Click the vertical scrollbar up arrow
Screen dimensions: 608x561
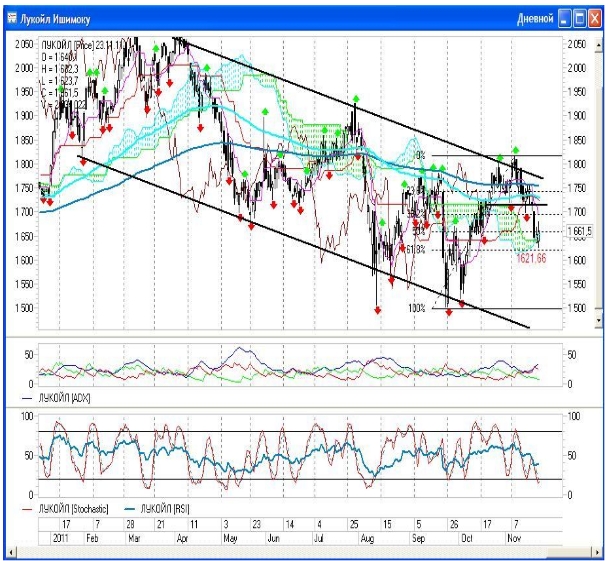pyautogui.click(x=599, y=44)
